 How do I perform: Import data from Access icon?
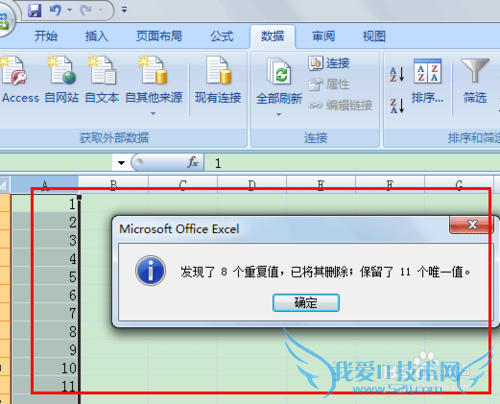[14, 70]
